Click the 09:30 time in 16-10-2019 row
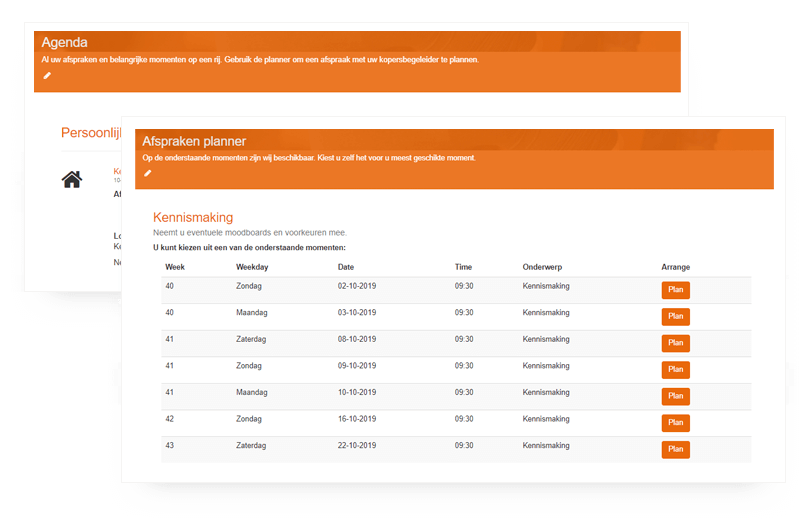 pyautogui.click(x=464, y=418)
